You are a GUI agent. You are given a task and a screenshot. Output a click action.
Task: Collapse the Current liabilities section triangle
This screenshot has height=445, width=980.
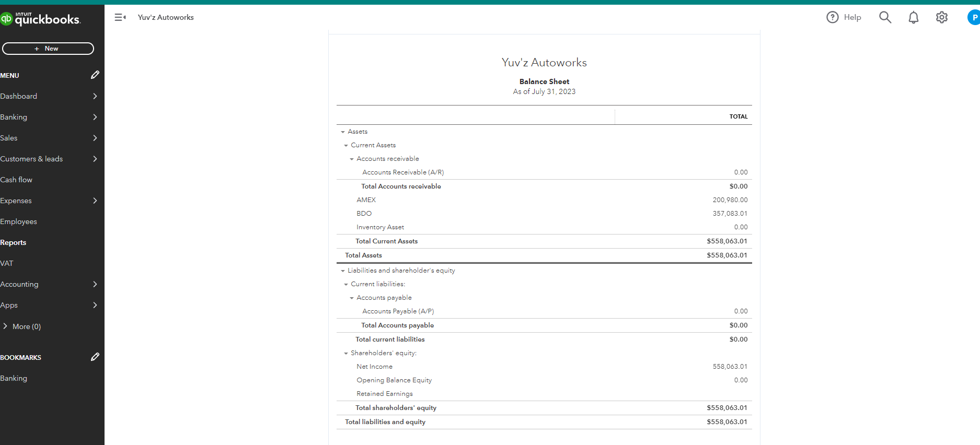(x=346, y=285)
